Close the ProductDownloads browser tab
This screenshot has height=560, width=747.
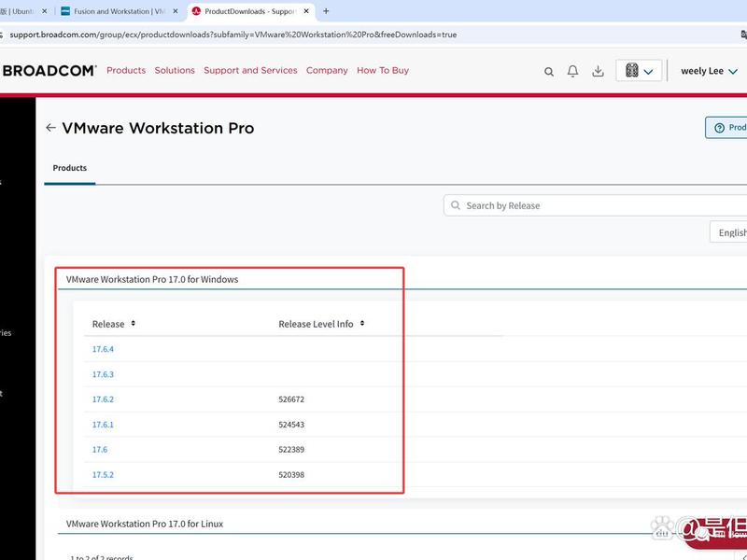[305, 11]
